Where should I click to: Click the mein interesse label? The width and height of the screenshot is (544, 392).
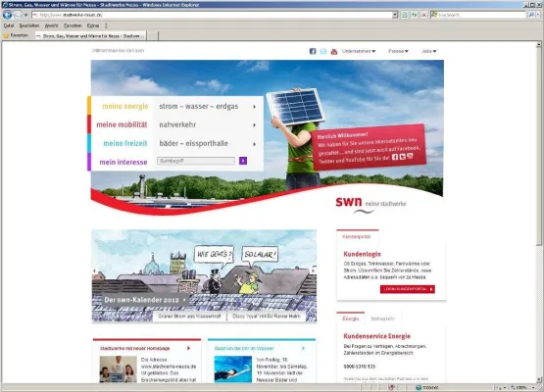(x=124, y=162)
